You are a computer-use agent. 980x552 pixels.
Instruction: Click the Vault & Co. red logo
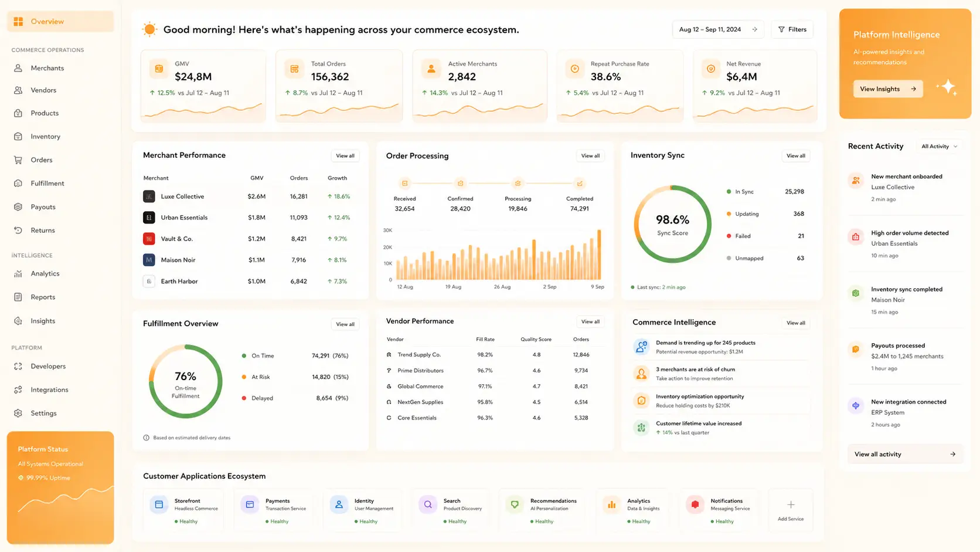point(149,239)
